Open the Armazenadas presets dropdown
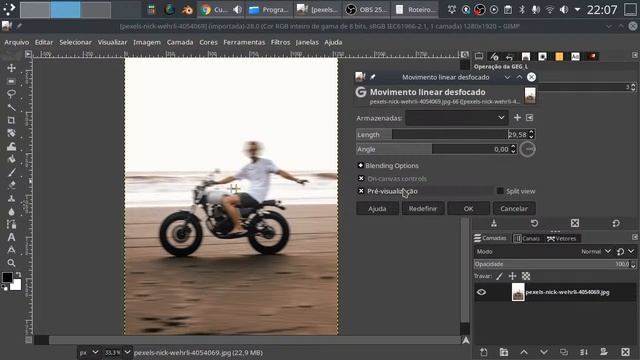This screenshot has width=640, height=360. (x=456, y=118)
